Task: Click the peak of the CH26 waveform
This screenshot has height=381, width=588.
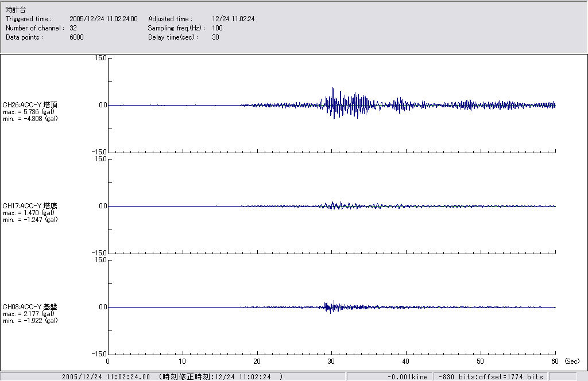Action: (333, 89)
